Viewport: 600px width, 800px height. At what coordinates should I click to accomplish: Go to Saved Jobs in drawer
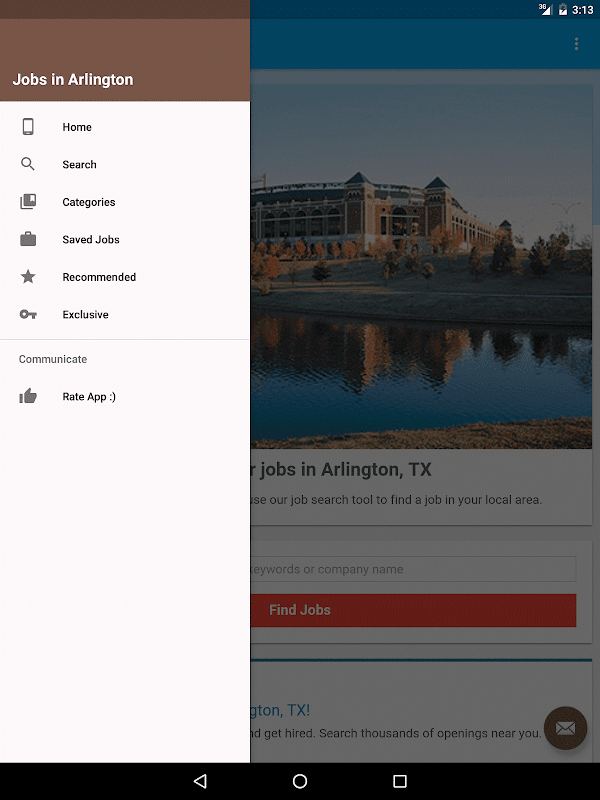coord(125,239)
